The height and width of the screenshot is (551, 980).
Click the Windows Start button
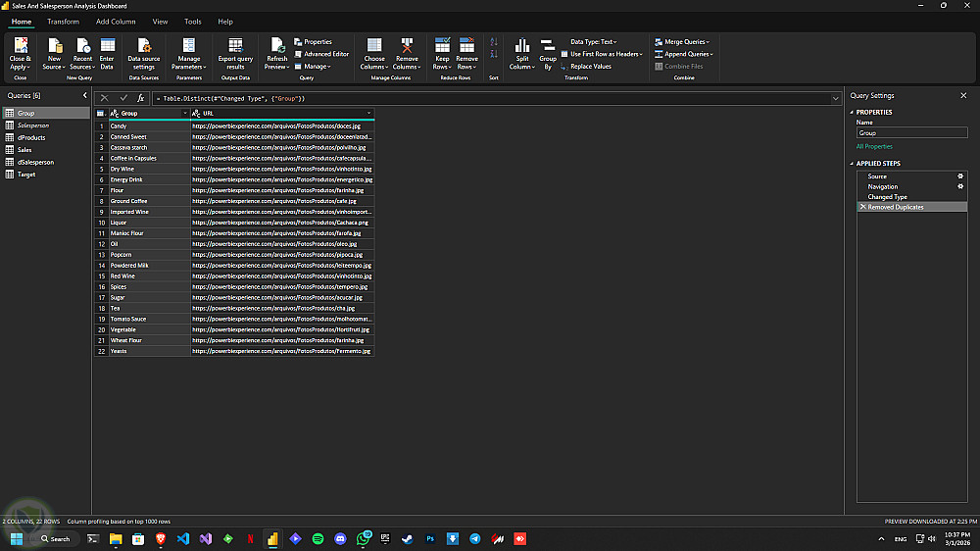click(17, 538)
